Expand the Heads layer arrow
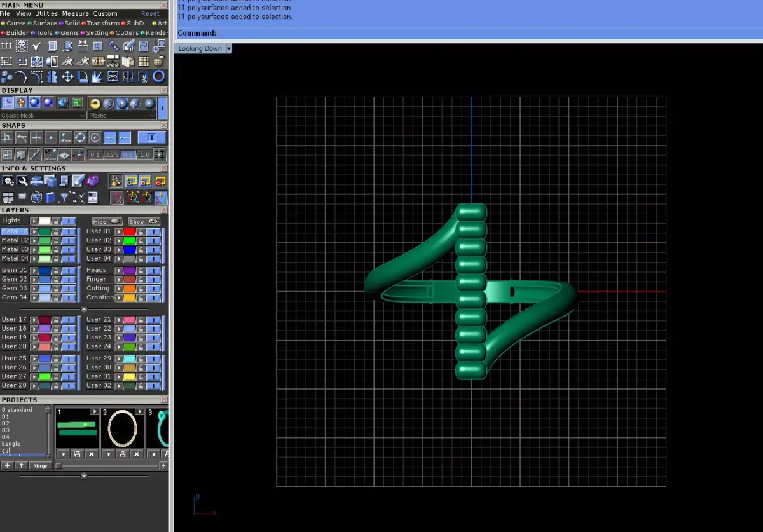The width and height of the screenshot is (763, 532). pos(119,270)
